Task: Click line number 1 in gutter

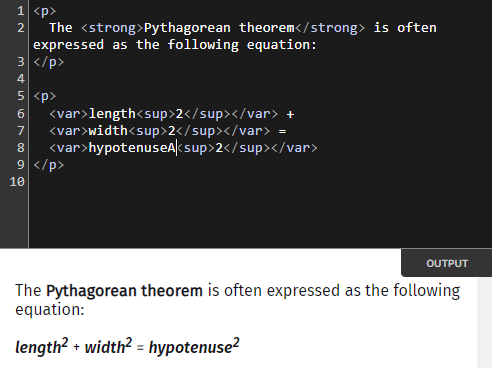Action: 21,11
